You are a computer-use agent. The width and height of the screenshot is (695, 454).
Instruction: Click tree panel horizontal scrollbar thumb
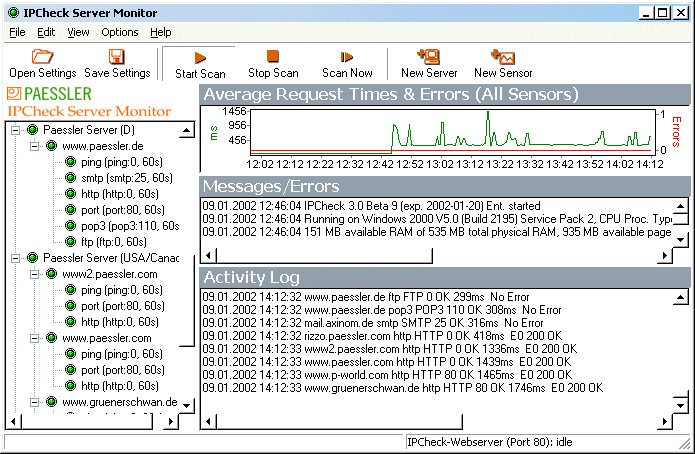(x=86, y=421)
